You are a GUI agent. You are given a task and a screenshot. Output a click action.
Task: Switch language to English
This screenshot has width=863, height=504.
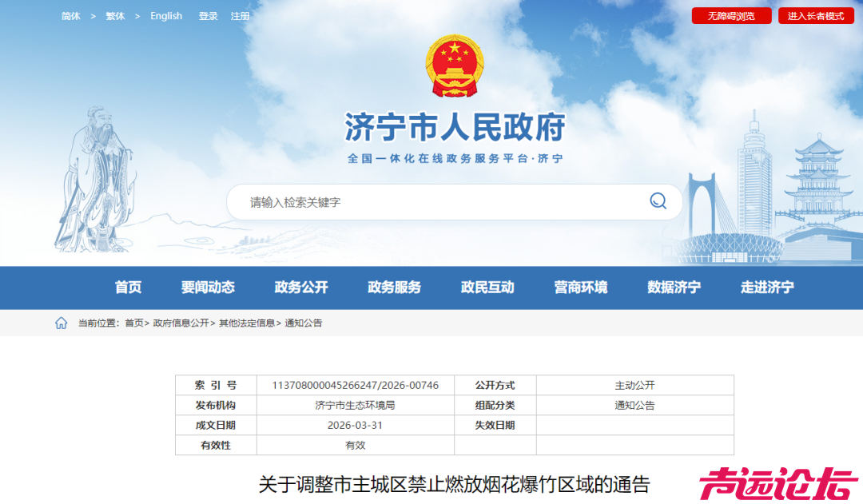[x=165, y=15]
